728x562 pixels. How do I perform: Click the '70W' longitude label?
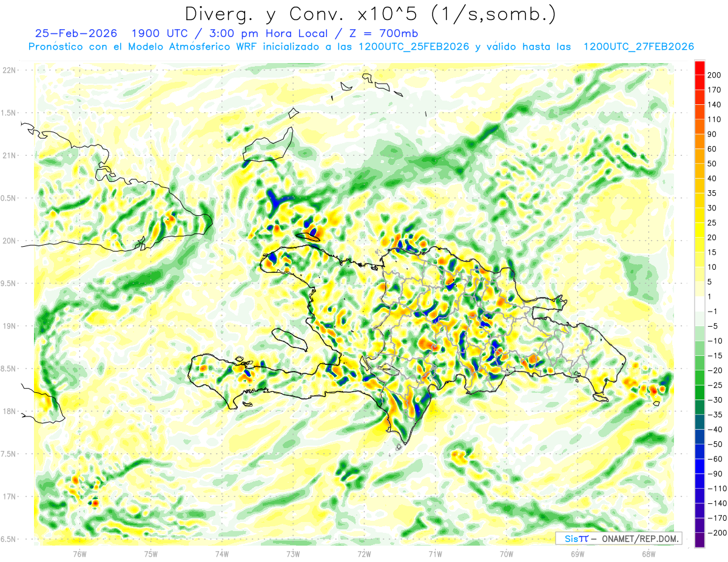[x=507, y=554]
